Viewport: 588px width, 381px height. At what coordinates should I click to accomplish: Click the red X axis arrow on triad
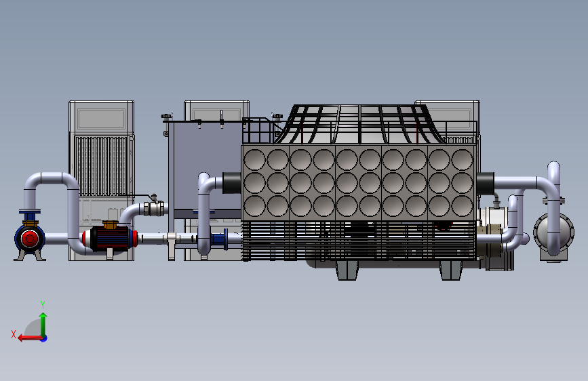pyautogui.click(x=30, y=338)
